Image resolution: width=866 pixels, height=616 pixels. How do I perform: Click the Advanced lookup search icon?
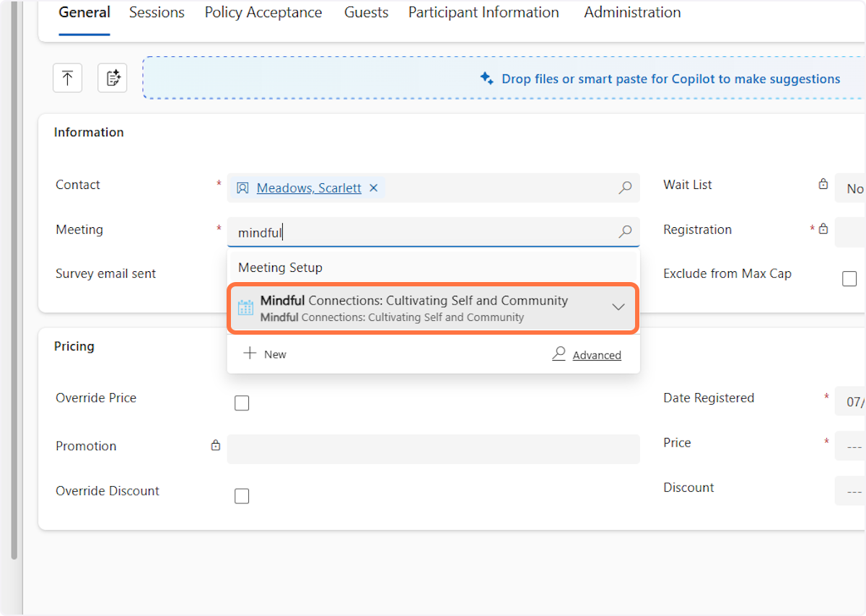[x=559, y=354]
